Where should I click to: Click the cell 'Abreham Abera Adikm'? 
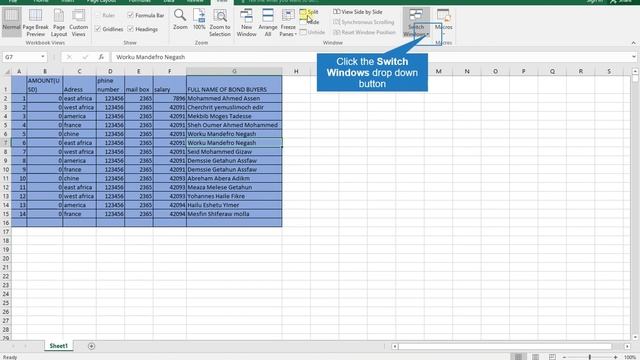(x=234, y=178)
